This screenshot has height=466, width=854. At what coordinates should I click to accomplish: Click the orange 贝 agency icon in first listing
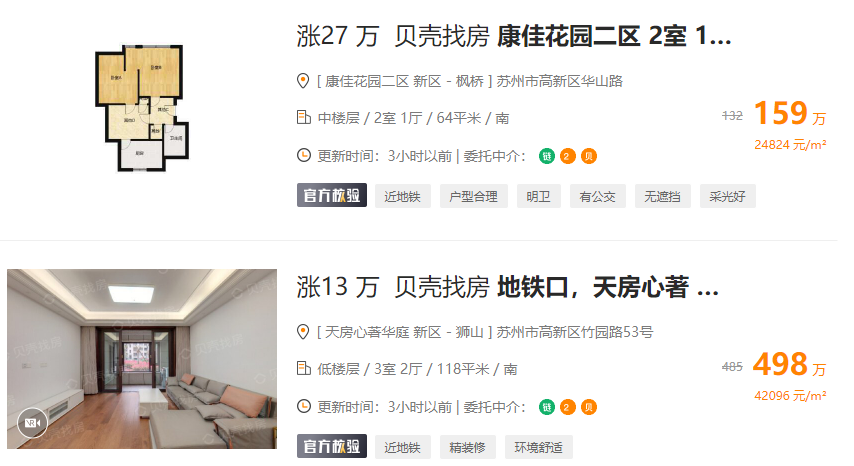point(588,156)
